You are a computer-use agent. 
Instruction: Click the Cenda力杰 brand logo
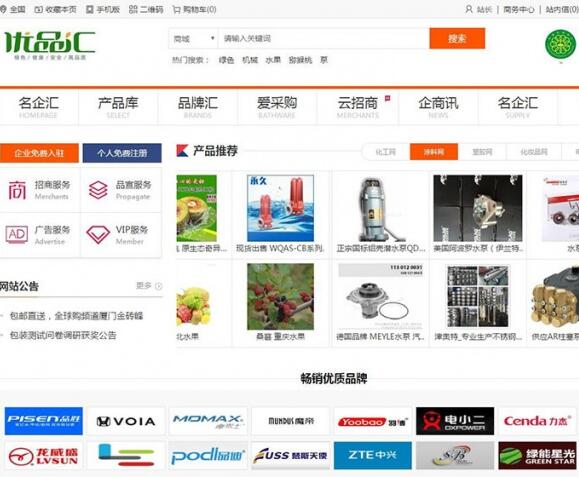[537, 421]
